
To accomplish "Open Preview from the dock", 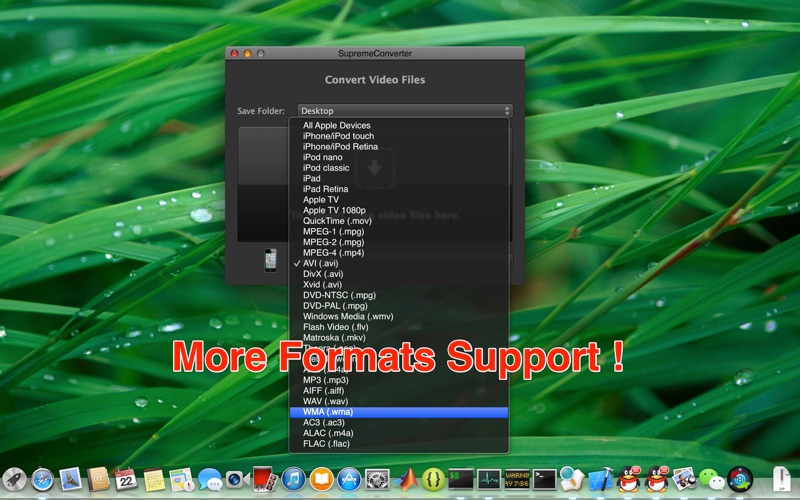I will [x=684, y=480].
